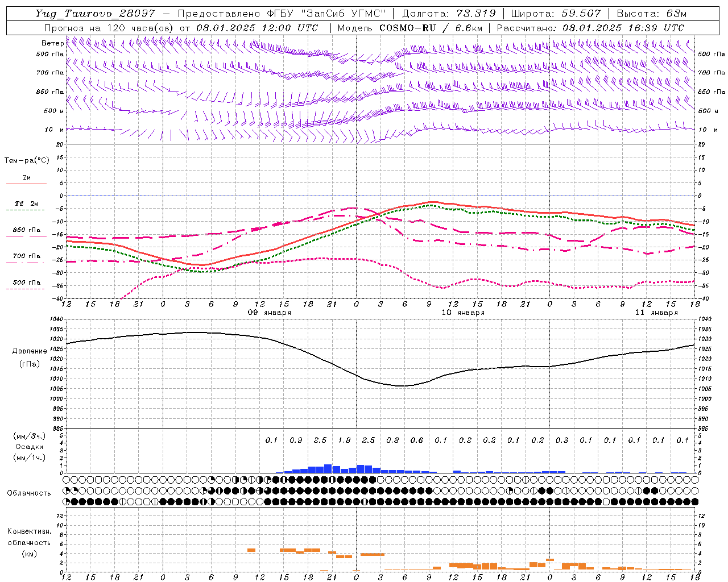Click the 500 м wind level label on the left
728x582 pixels.
click(x=54, y=111)
